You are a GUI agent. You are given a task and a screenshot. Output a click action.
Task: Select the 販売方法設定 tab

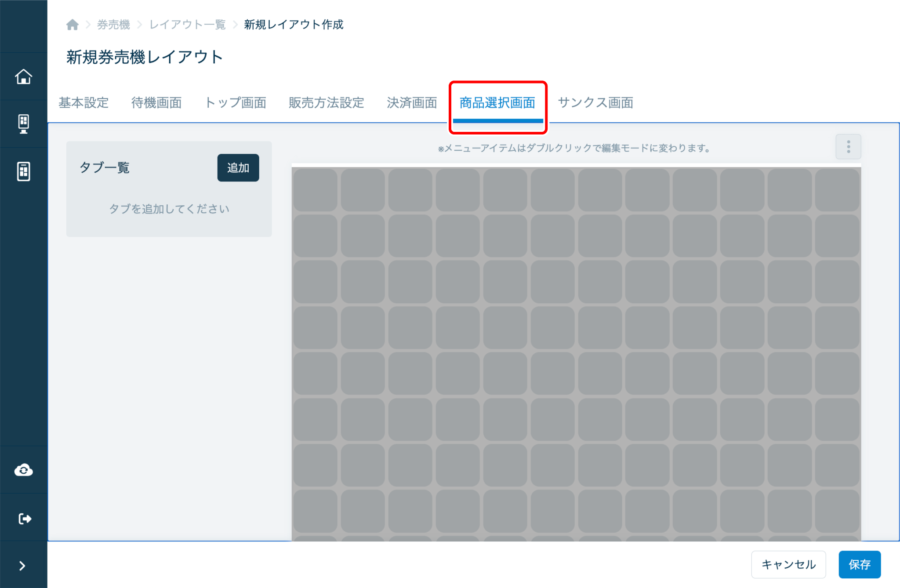(x=326, y=103)
